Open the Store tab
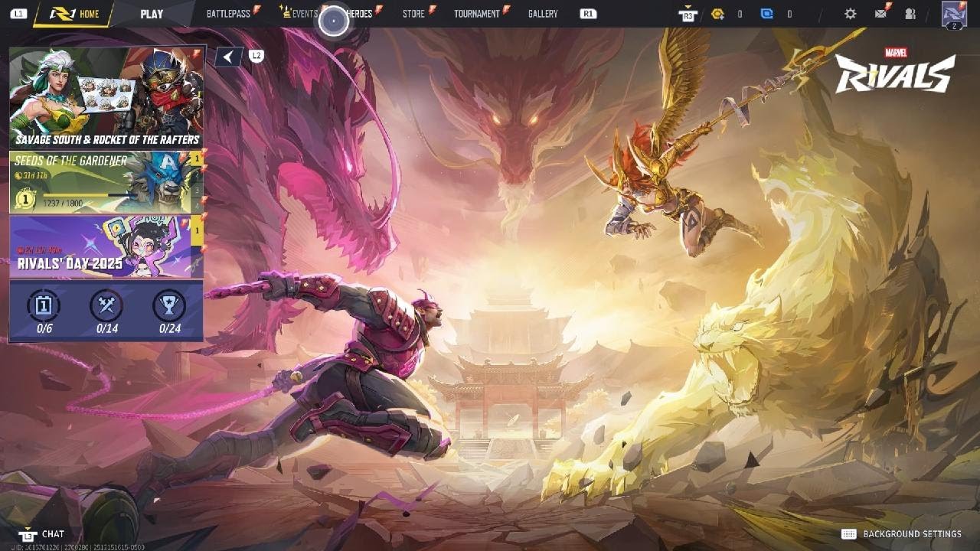 [413, 14]
